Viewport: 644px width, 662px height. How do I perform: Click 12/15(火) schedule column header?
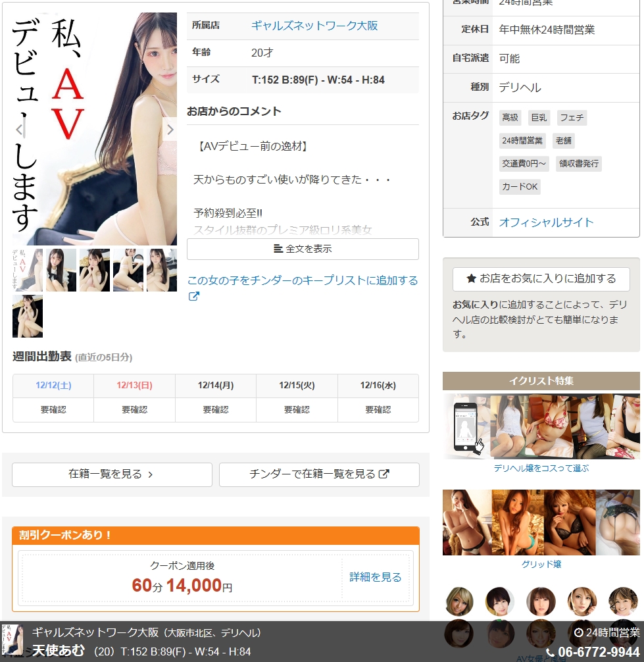tap(297, 386)
